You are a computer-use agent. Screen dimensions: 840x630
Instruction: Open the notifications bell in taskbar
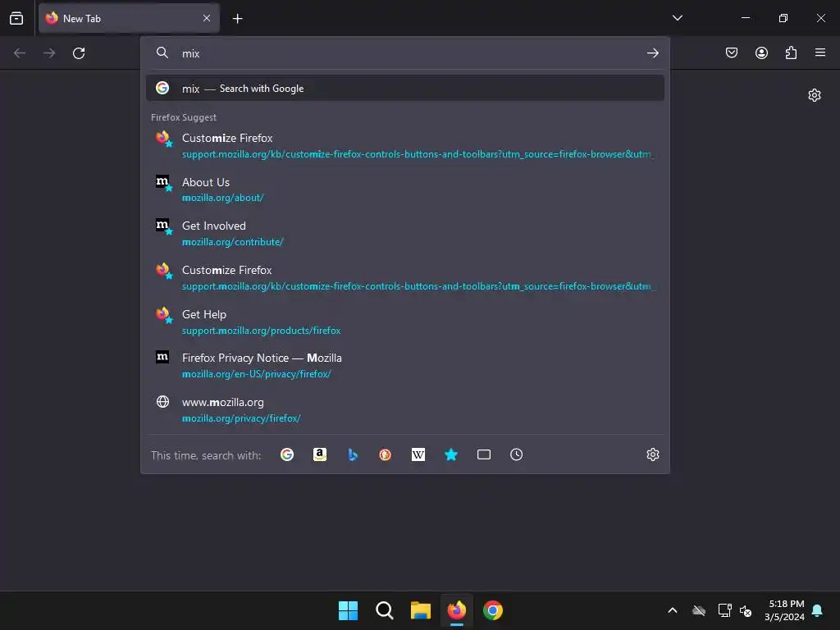(x=818, y=610)
